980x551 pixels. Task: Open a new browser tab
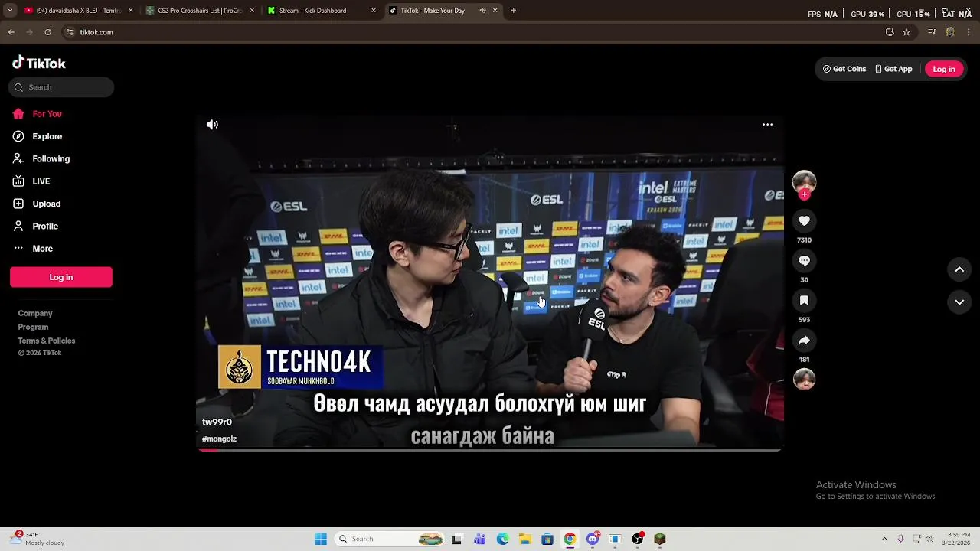click(513, 11)
